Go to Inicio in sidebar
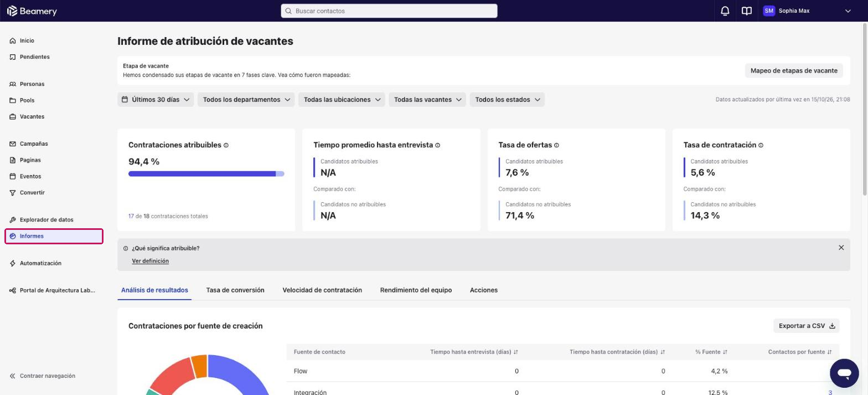Image resolution: width=868 pixels, height=395 pixels. (x=27, y=40)
